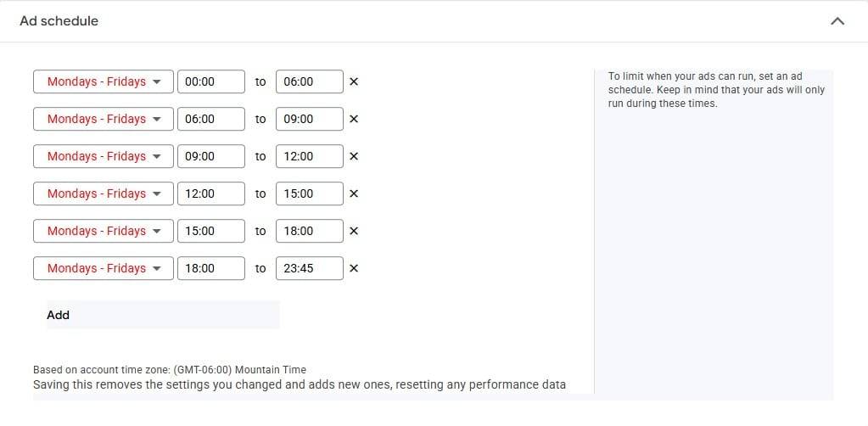868x426 pixels.
Task: Click the Ad schedule section header
Action: (59, 21)
